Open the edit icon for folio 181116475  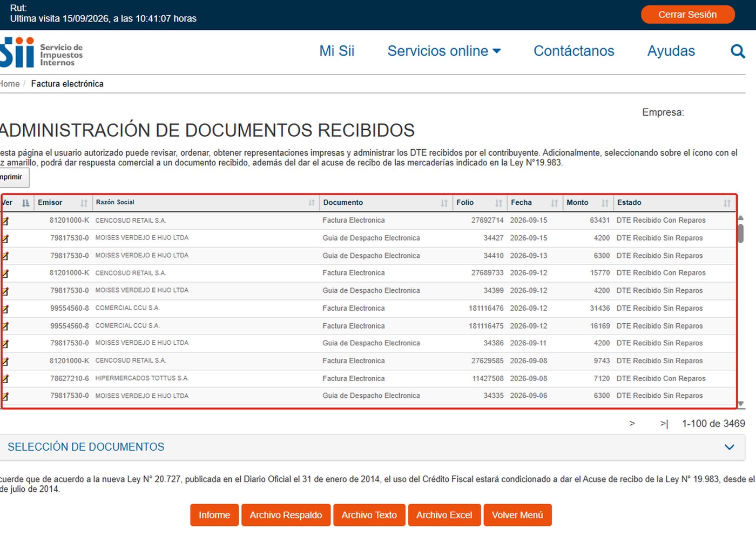(x=5, y=326)
